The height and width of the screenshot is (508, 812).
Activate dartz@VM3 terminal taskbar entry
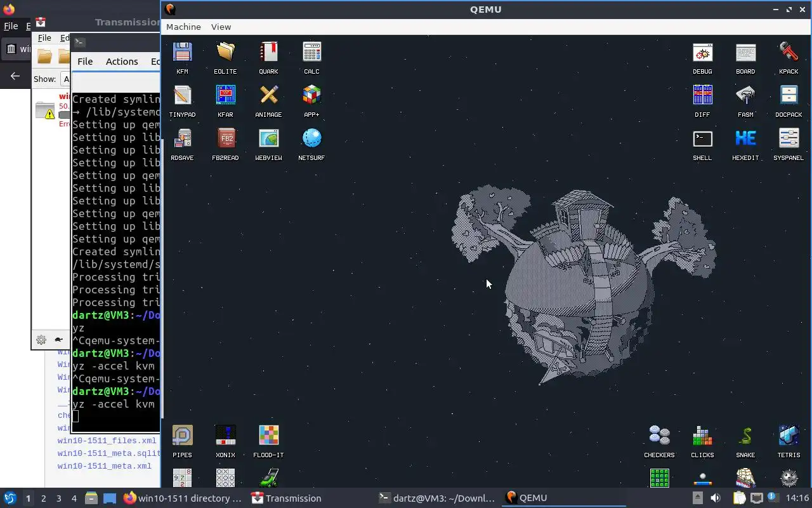pyautogui.click(x=436, y=498)
